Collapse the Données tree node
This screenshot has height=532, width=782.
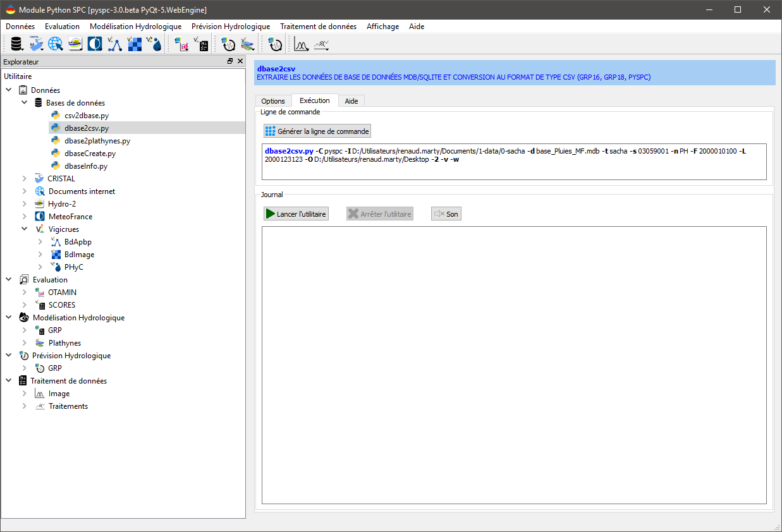(x=9, y=90)
